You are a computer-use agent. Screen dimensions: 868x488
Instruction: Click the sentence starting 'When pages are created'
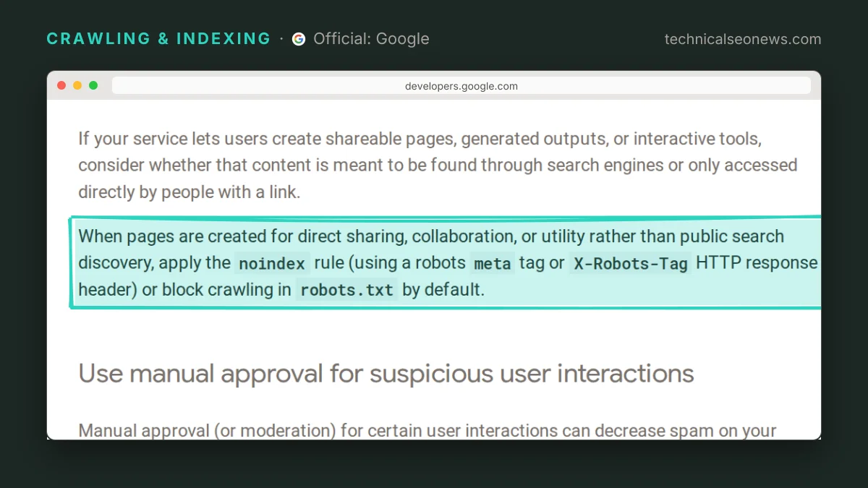[448, 263]
